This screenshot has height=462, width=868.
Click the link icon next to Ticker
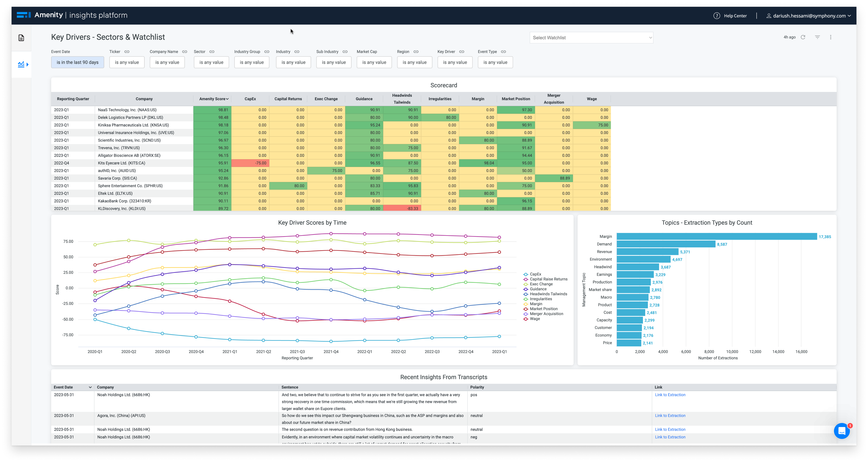click(x=127, y=52)
